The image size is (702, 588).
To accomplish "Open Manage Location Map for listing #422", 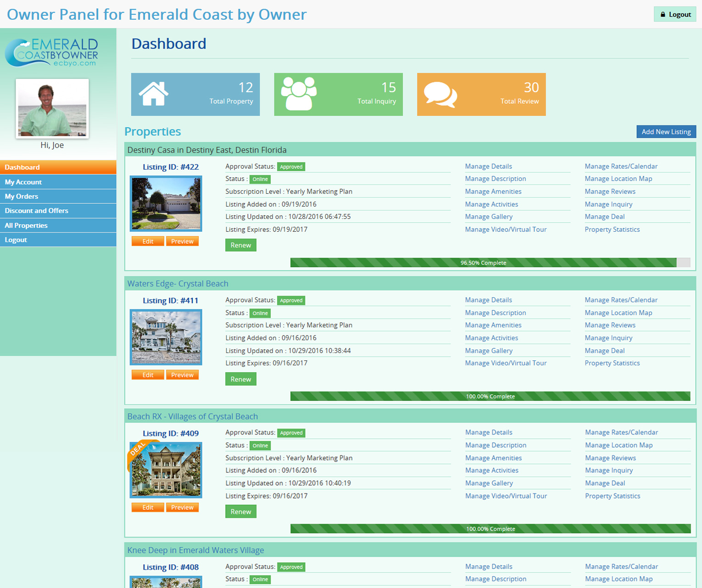I will pos(618,179).
